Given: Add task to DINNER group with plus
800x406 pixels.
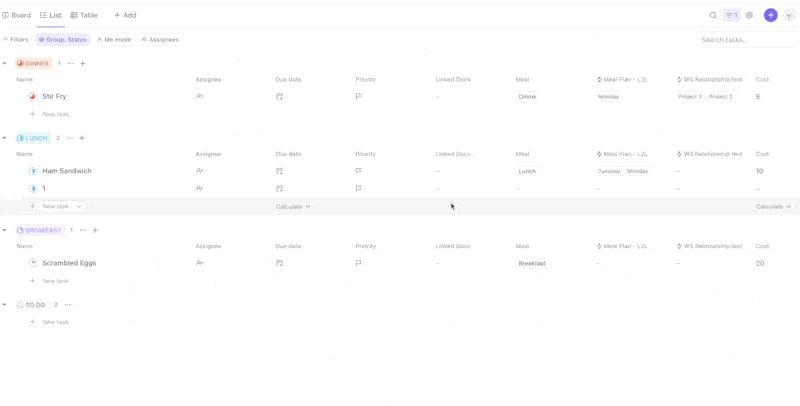Looking at the screenshot, I should point(83,64).
